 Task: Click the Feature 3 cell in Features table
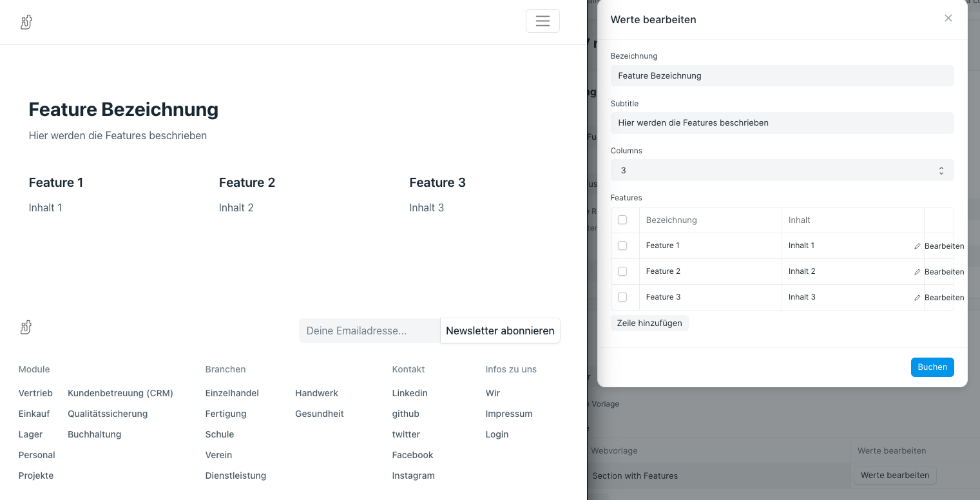coord(711,297)
